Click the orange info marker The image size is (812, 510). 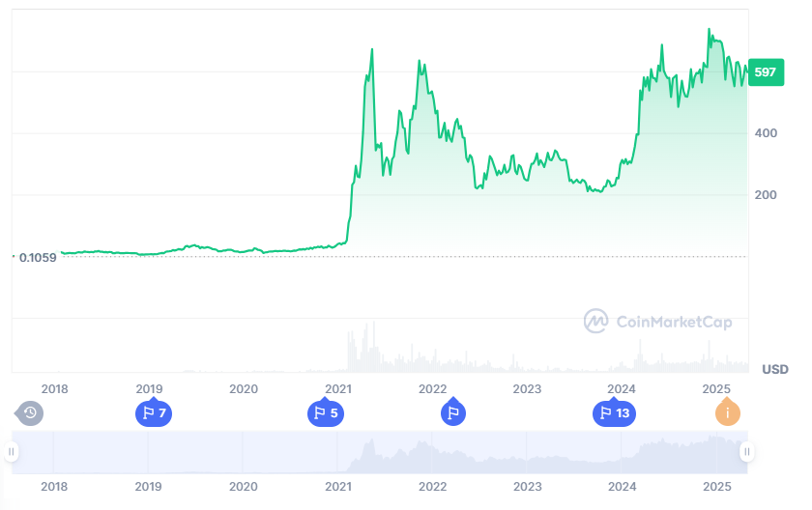728,412
